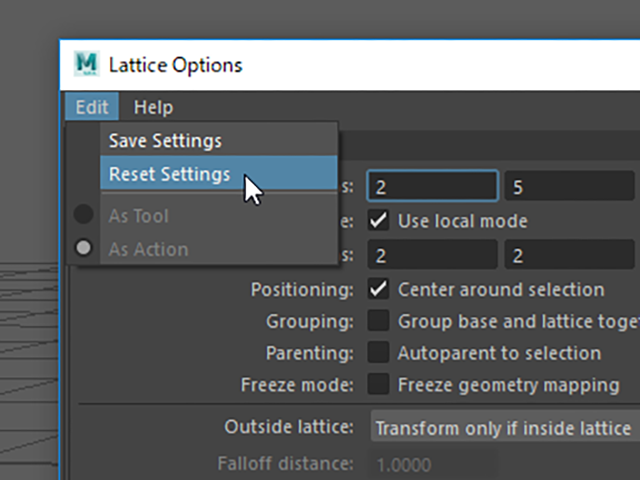Viewport: 640px width, 480px height.
Task: Click the Freeze mode: label
Action: [x=297, y=385]
